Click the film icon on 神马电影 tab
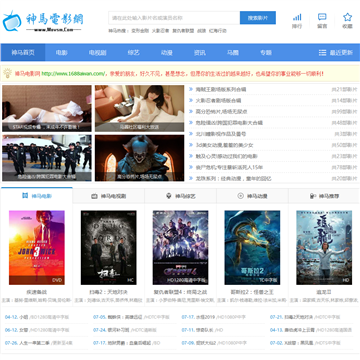Screen dimensions: 360x360 pos(25,196)
